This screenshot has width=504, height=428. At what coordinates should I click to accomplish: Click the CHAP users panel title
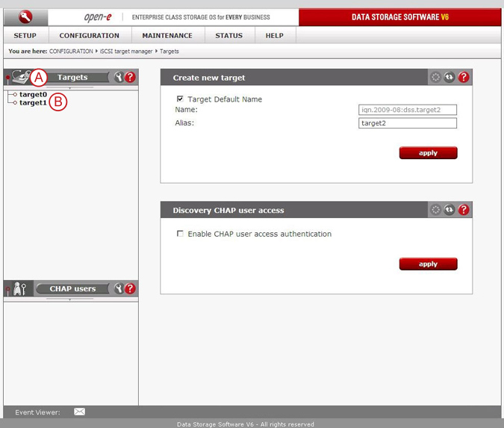[x=72, y=288]
